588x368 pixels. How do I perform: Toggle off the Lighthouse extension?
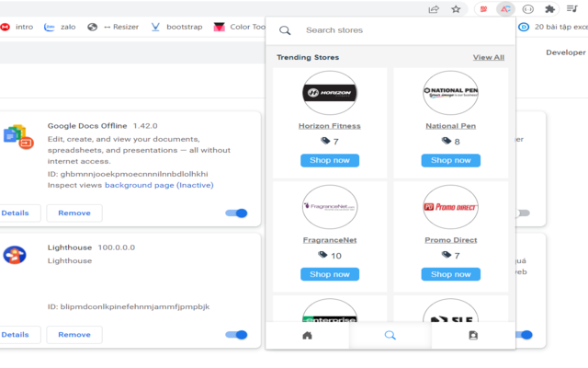point(236,335)
